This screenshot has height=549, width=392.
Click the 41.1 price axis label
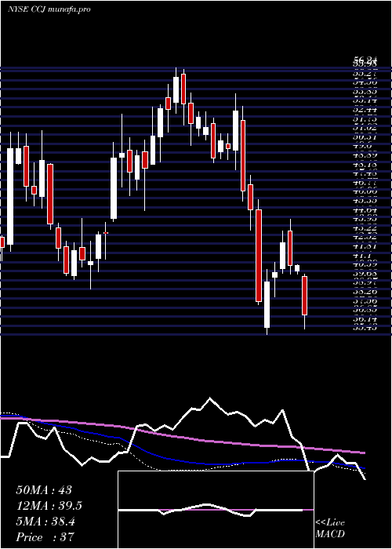(x=363, y=256)
